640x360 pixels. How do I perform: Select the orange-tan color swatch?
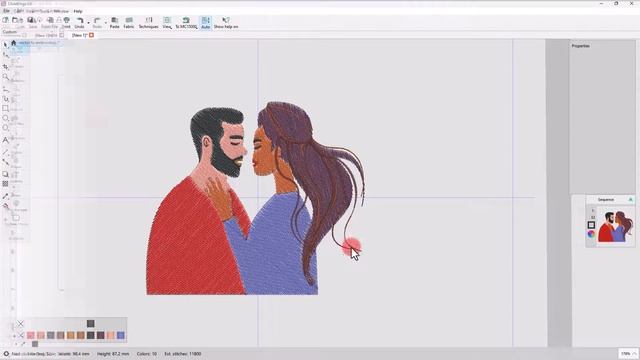pyautogui.click(x=71, y=335)
